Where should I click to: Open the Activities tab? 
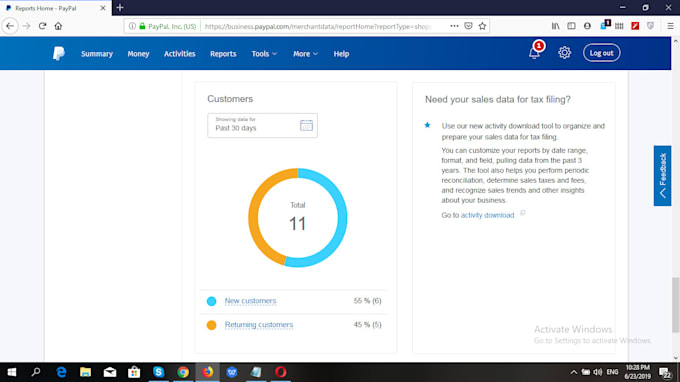[180, 54]
